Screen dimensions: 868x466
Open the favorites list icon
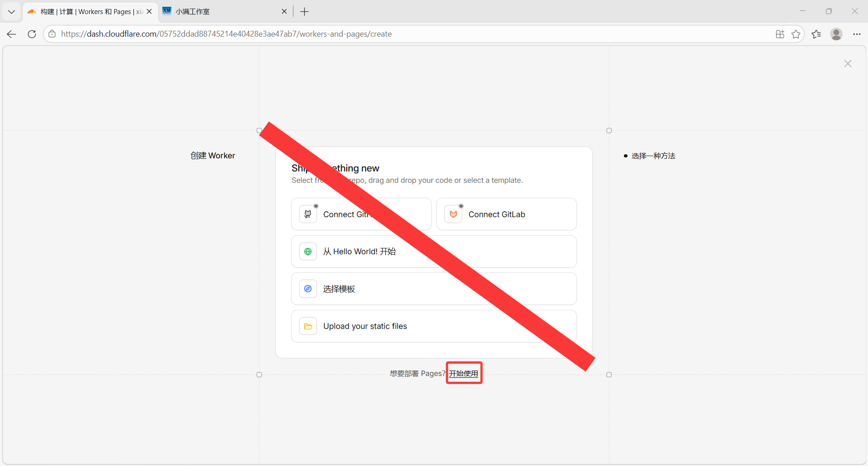[816, 34]
